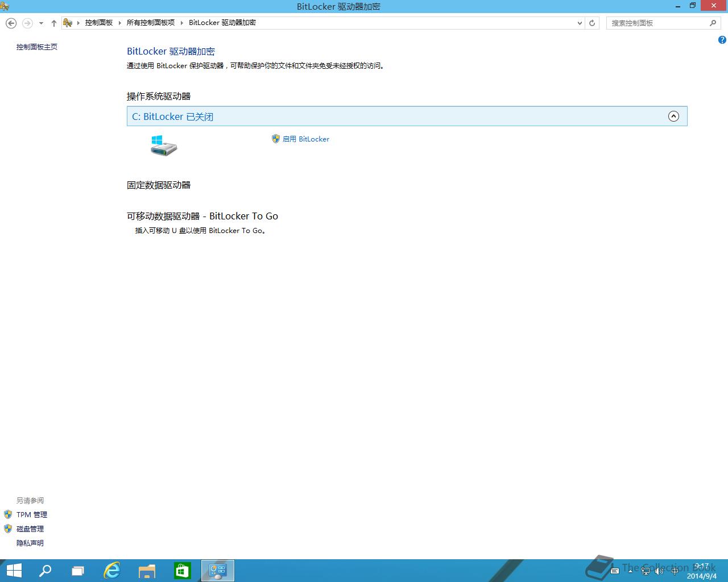This screenshot has width=728, height=582.
Task: Click 可移动数据驱动器 - BitLocker To Go heading
Action: [x=202, y=216]
